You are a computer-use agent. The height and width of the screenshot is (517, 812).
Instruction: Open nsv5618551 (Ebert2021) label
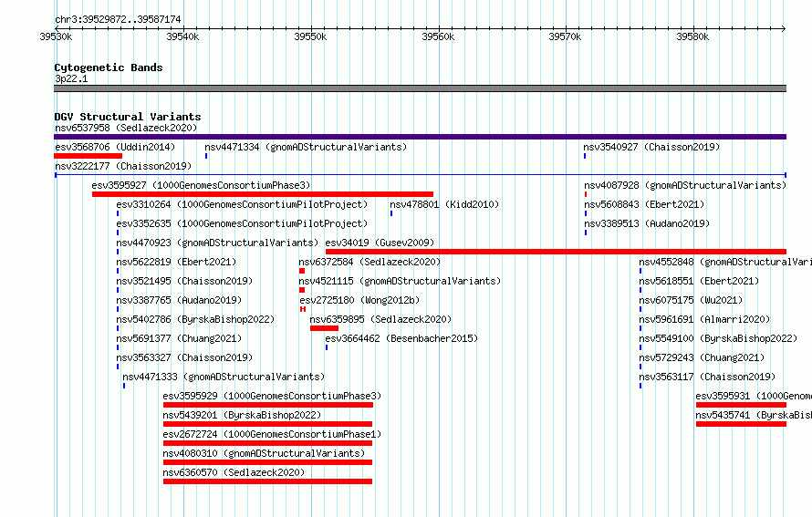point(699,281)
